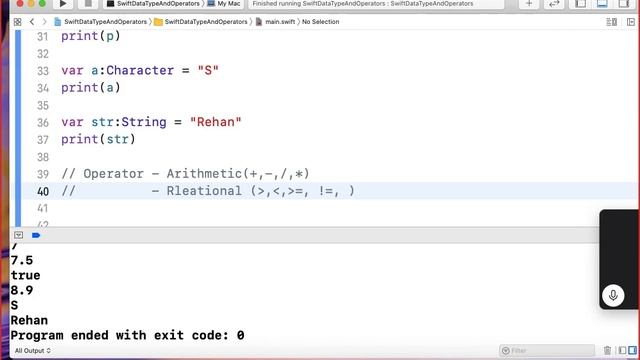Viewport: 640px width, 360px height.
Task: Add an editor on the right
Action: 631,22
